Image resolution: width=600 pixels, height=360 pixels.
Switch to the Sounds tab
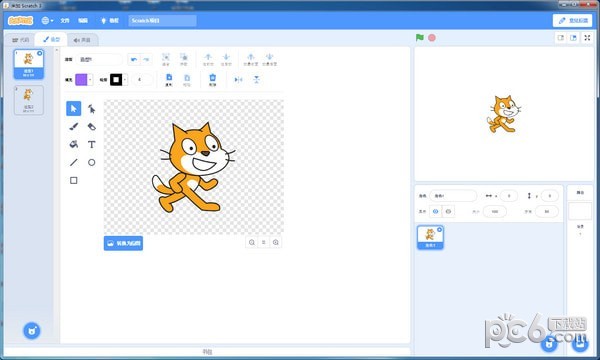click(82, 40)
